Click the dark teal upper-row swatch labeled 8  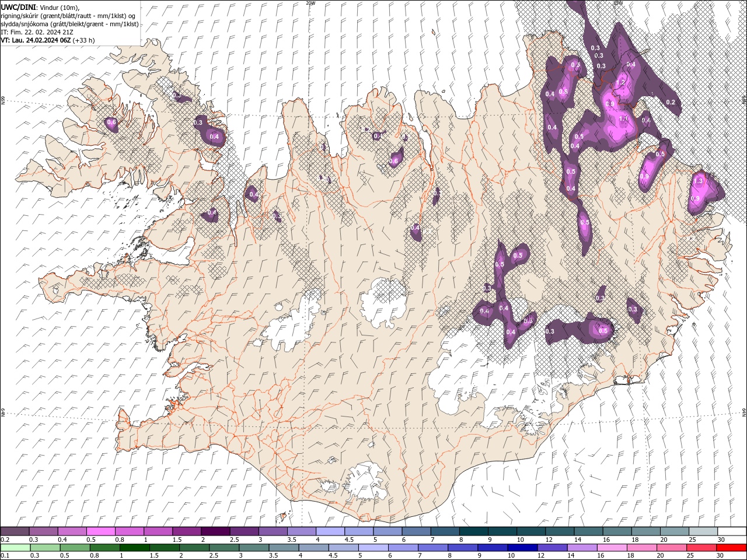click(x=474, y=531)
